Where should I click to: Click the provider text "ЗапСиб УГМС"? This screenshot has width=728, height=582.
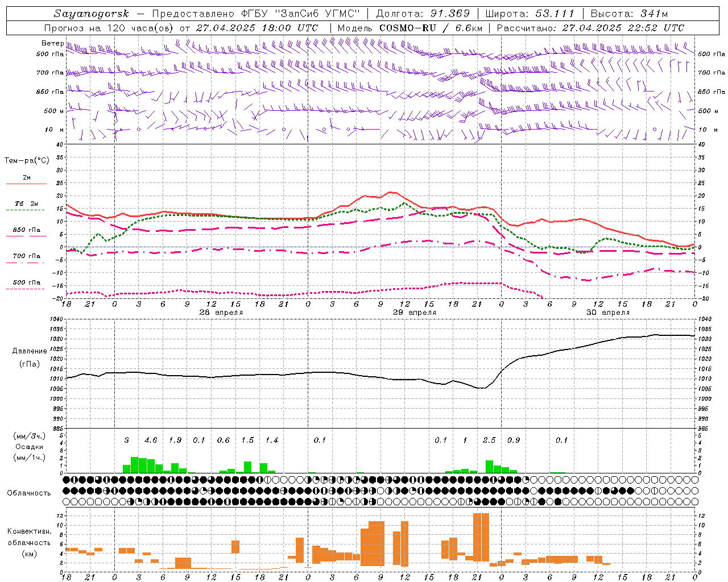(x=317, y=14)
